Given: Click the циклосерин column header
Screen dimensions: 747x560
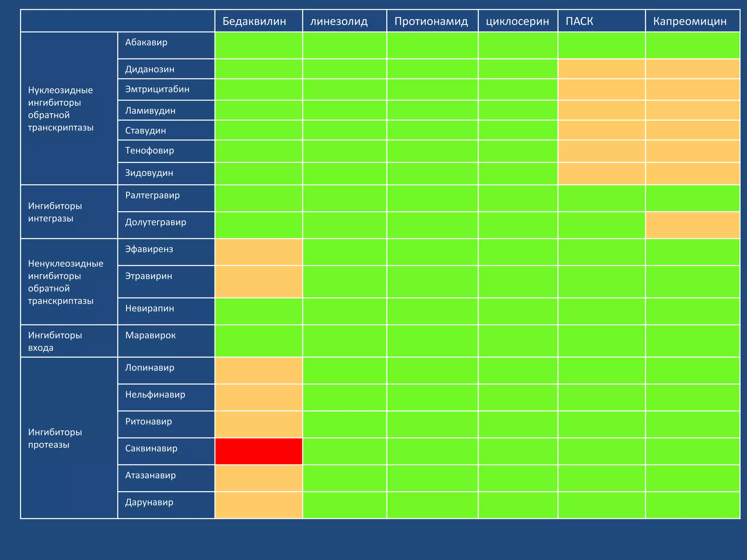Looking at the screenshot, I should pyautogui.click(x=517, y=21).
